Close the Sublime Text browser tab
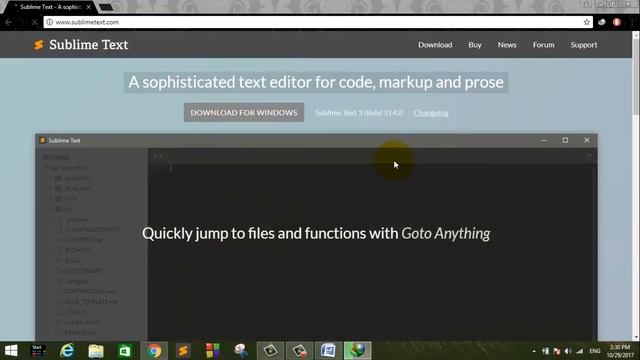640x360 pixels. click(89, 7)
